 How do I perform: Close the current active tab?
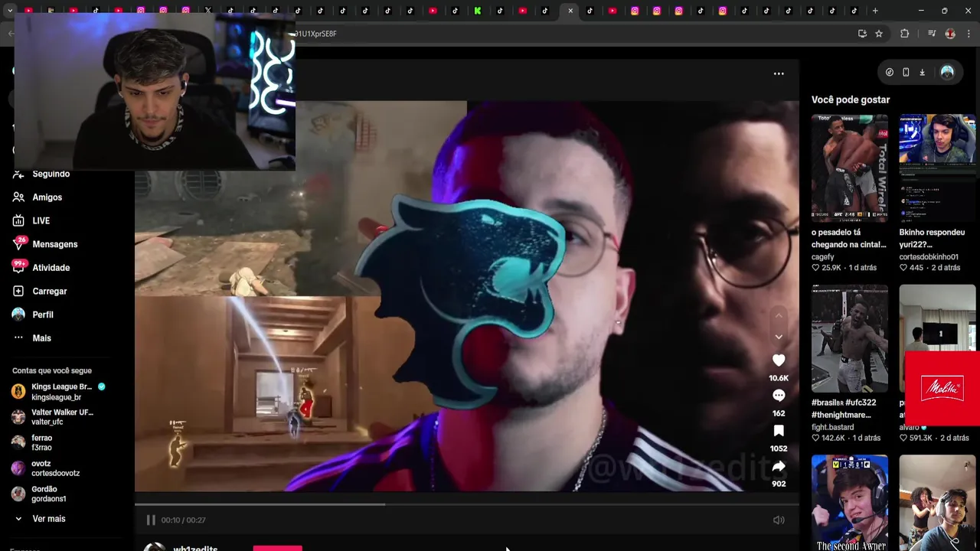click(x=570, y=11)
